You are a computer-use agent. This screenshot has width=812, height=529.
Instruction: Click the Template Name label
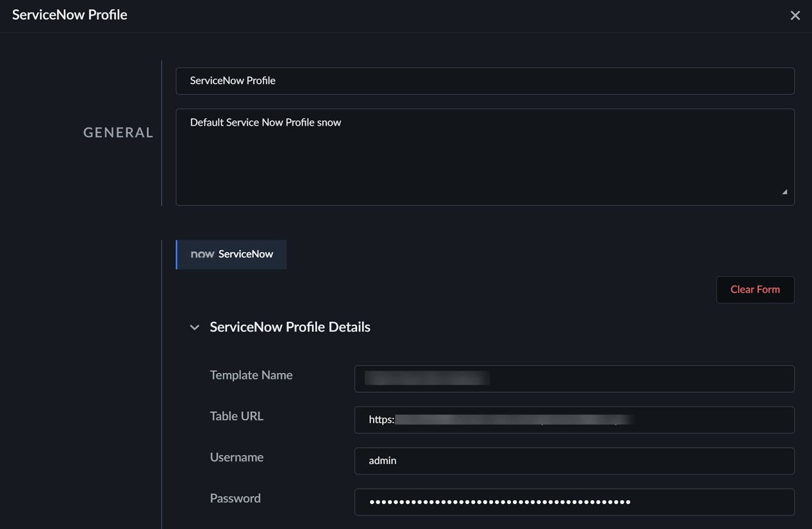251,375
